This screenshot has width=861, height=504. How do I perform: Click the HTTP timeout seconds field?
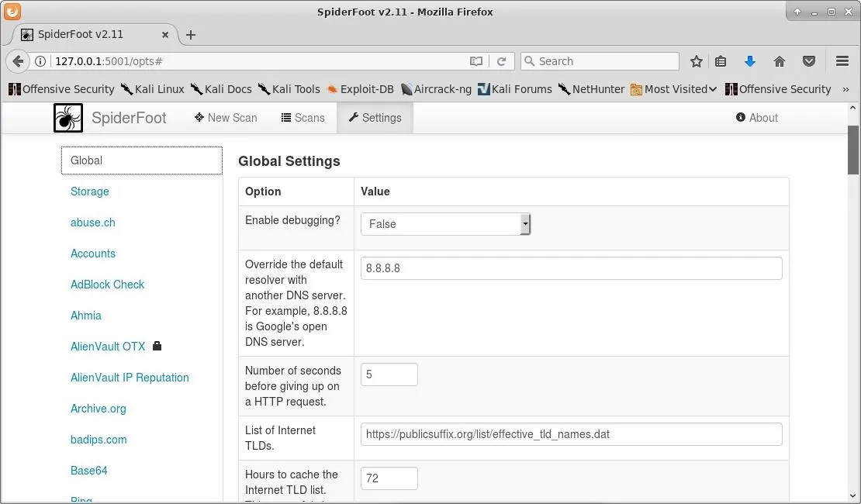coord(389,375)
